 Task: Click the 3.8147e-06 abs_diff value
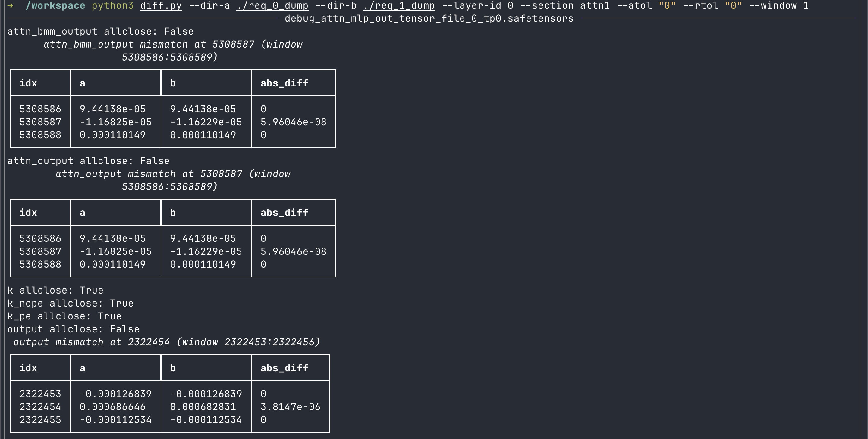(290, 407)
